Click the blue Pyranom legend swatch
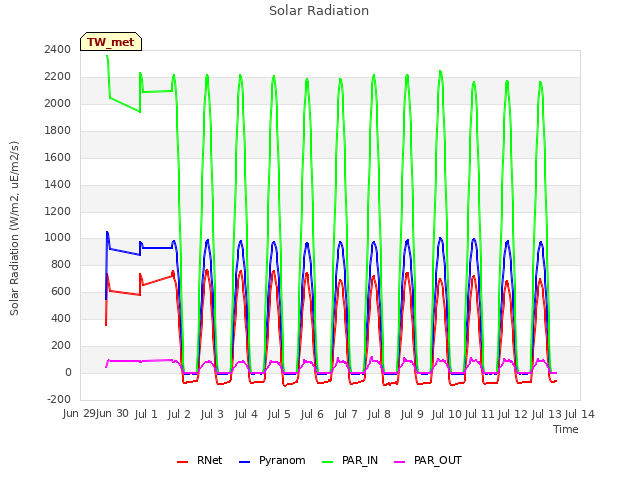 [244, 462]
